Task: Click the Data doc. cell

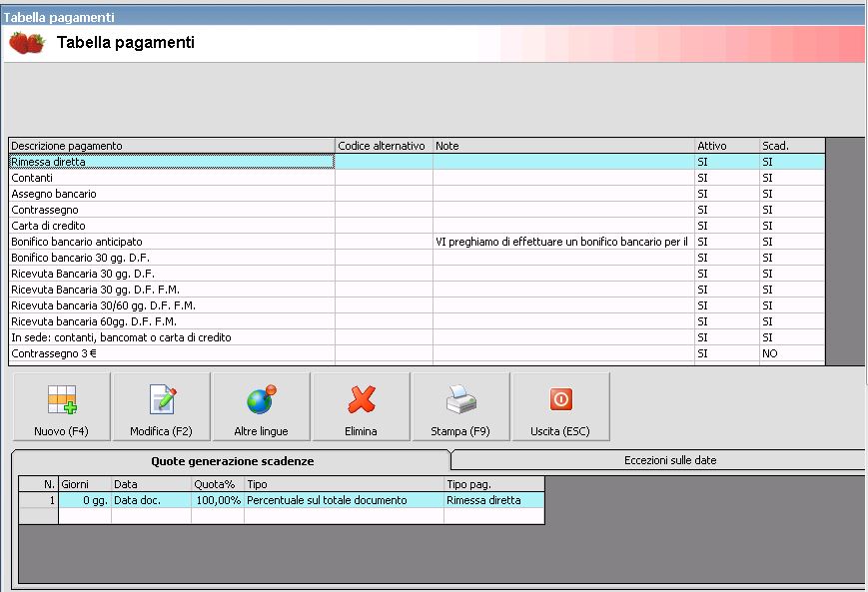Action: (151, 500)
